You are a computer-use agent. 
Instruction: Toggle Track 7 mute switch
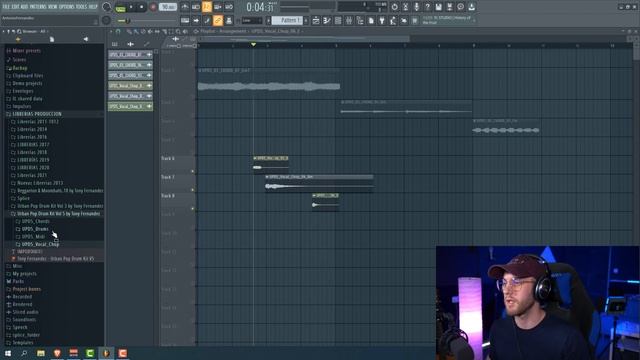pyautogui.click(x=193, y=190)
